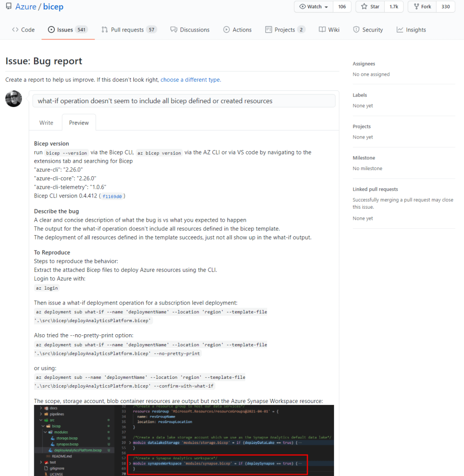This screenshot has height=476, width=464.
Task: Click the Security shield icon
Action: 356,29
